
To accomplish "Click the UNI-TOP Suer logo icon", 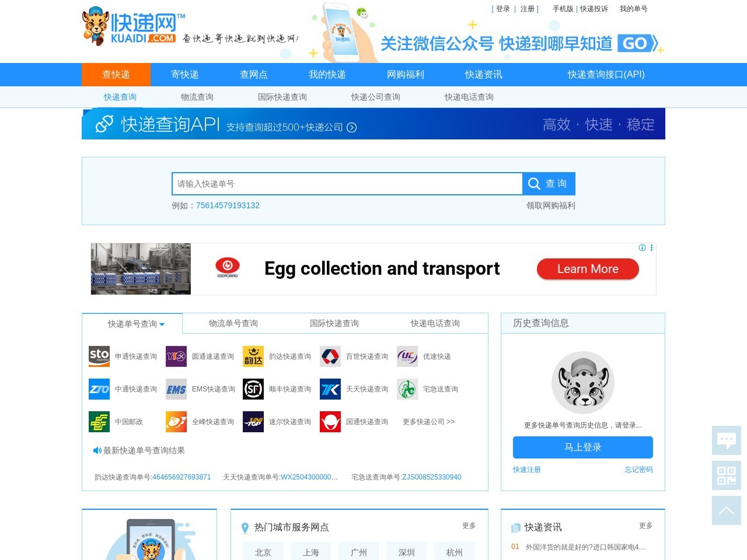I will click(x=253, y=422).
